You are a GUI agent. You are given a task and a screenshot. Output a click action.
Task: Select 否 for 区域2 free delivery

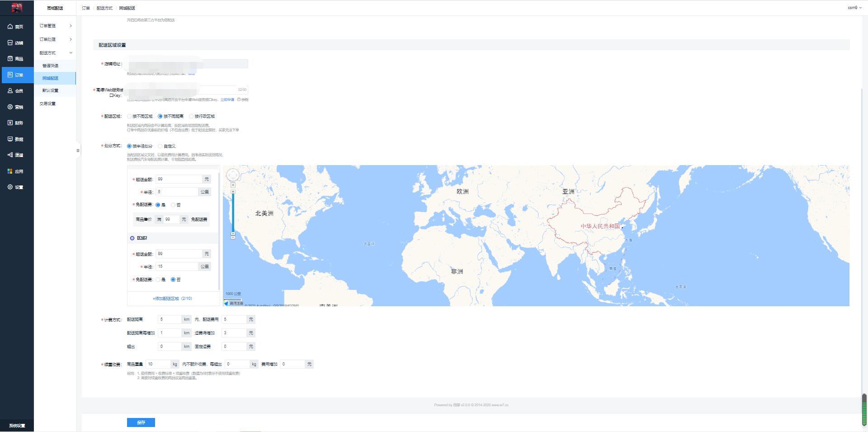pyautogui.click(x=176, y=280)
